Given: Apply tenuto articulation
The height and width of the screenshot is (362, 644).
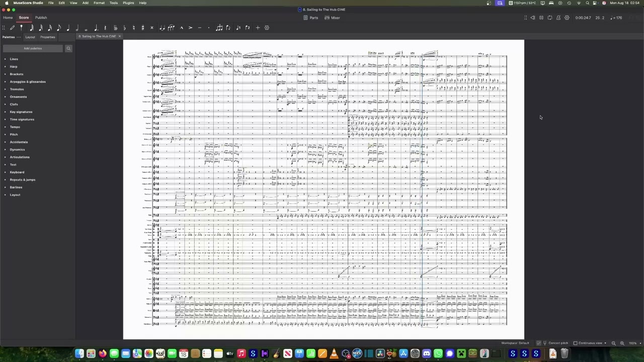Looking at the screenshot, I should [x=200, y=28].
